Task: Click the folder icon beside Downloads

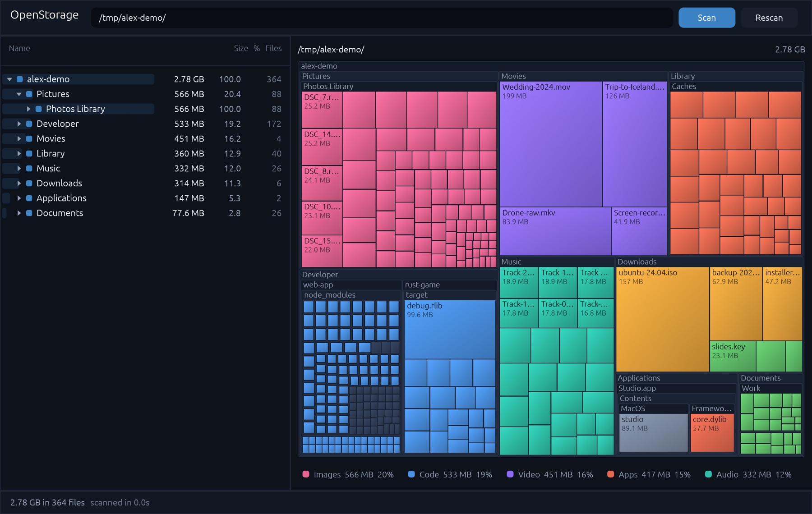Action: point(29,184)
